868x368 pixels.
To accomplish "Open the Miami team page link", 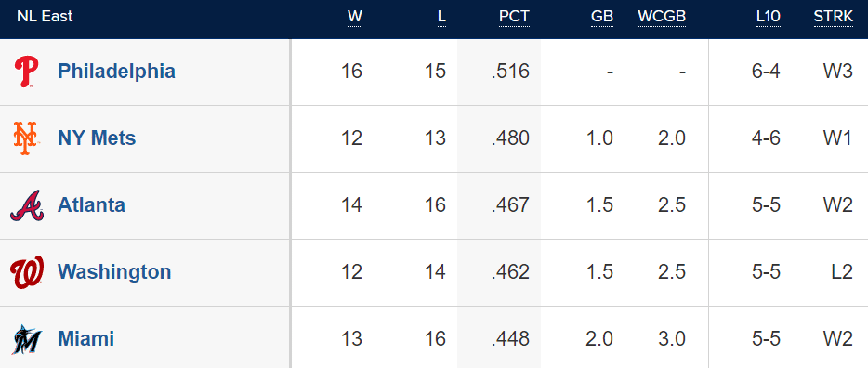I will point(85,339).
